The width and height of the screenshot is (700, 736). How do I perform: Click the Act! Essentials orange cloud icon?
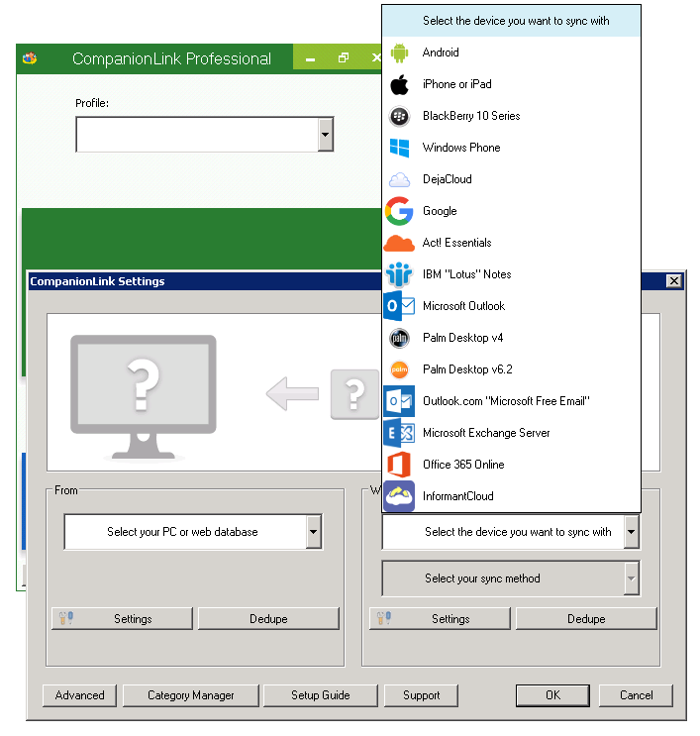tap(399, 244)
